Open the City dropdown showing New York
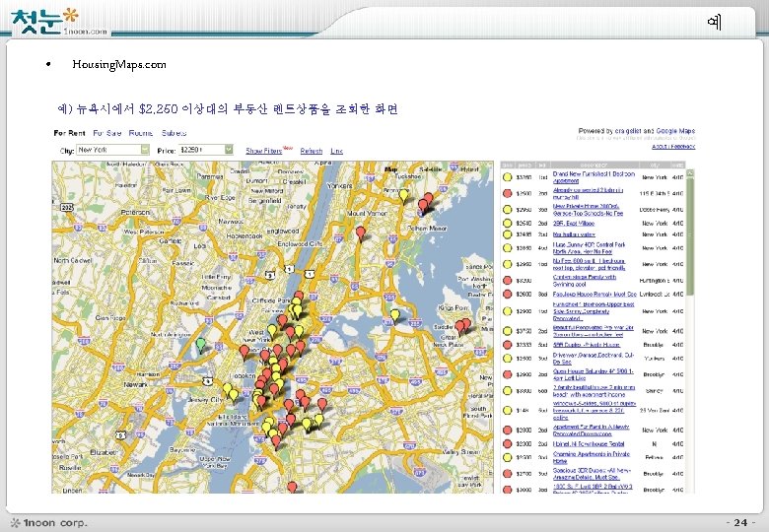Screen dimensions: 769x532 tap(112, 150)
